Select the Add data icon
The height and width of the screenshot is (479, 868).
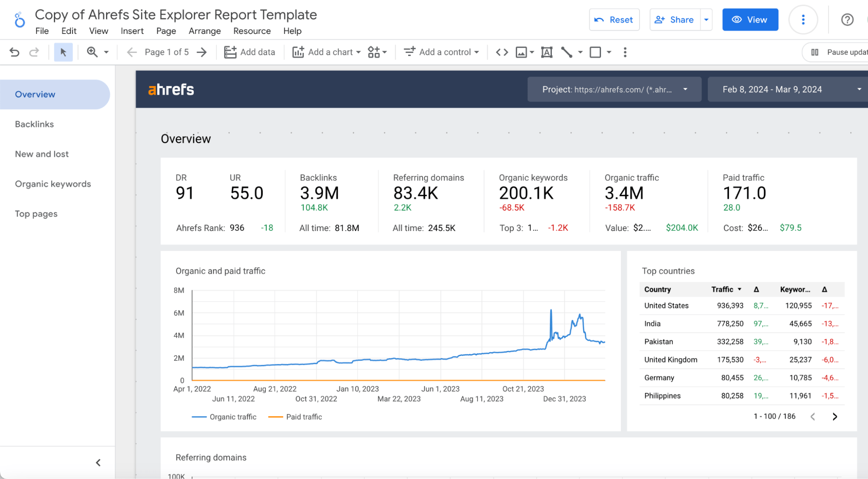coord(231,52)
